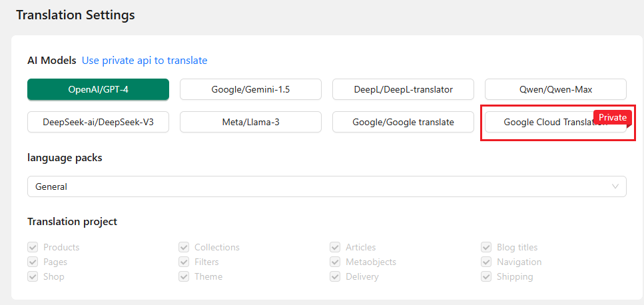This screenshot has height=305, width=644.
Task: Toggle the Shipping checkbox
Action: [x=486, y=276]
